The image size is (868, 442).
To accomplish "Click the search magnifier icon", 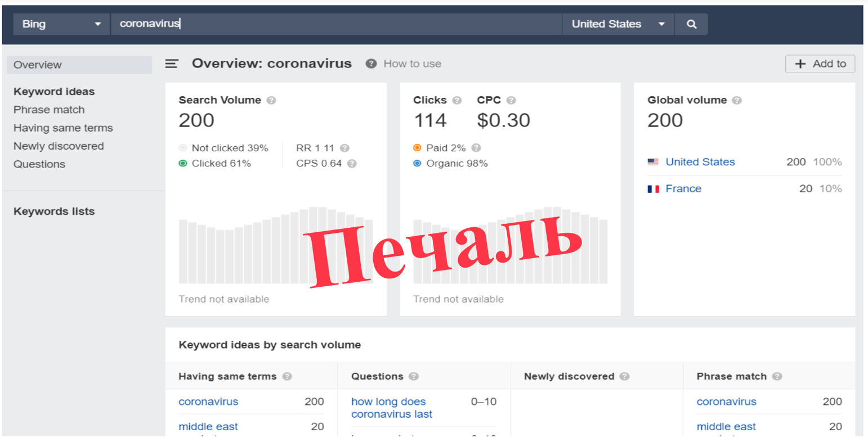I will (x=692, y=24).
